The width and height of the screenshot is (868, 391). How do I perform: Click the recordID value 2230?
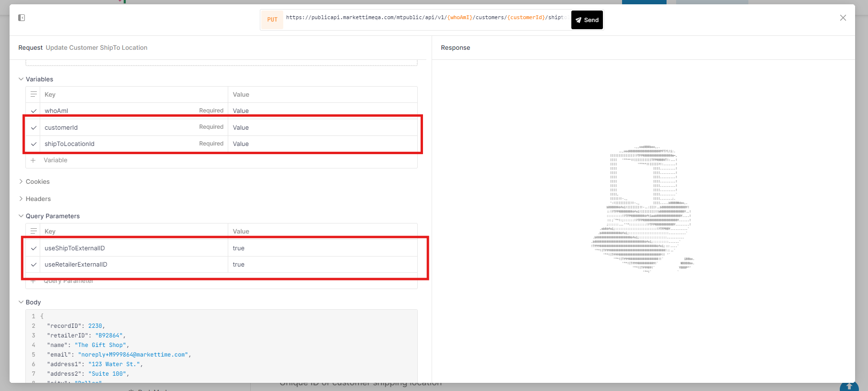pyautogui.click(x=95, y=326)
